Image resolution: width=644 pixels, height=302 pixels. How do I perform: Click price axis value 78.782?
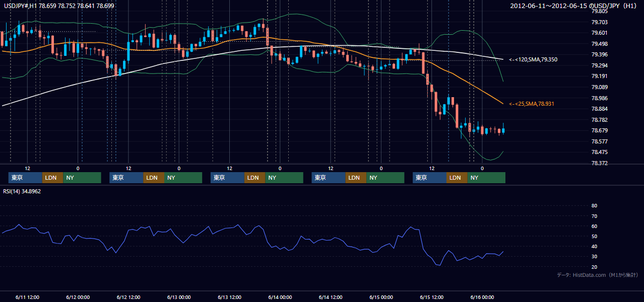(x=600, y=120)
